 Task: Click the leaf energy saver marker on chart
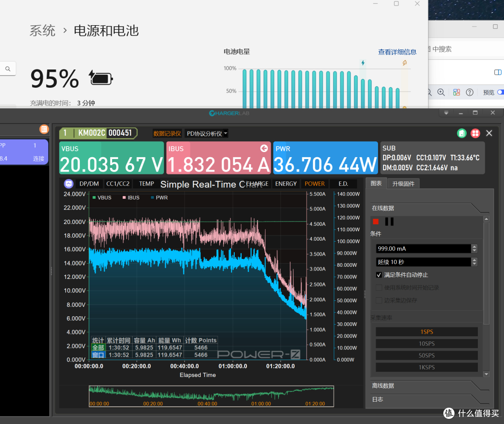(405, 63)
